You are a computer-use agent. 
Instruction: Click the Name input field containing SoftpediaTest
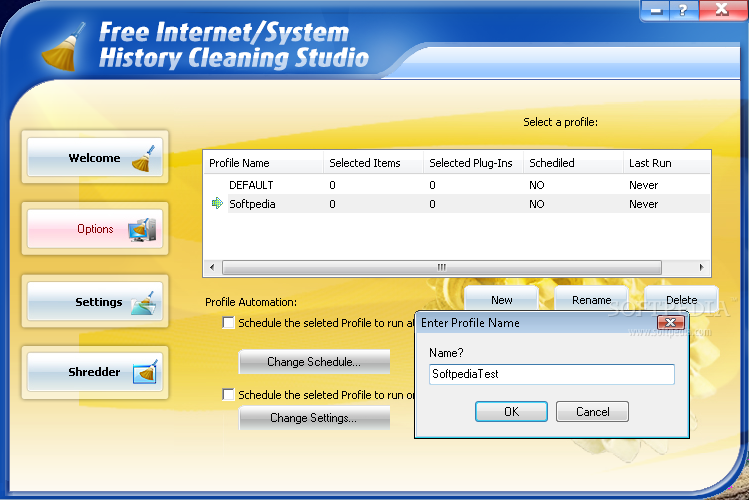tap(552, 374)
